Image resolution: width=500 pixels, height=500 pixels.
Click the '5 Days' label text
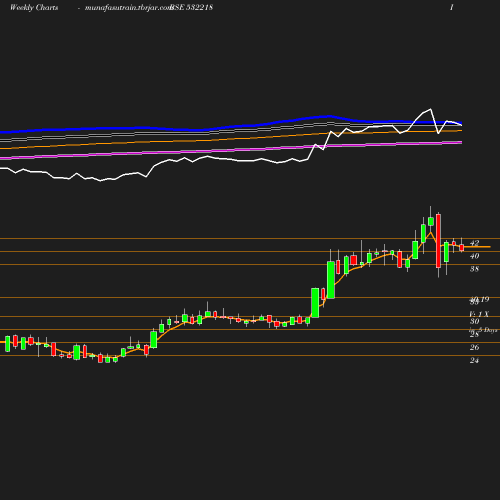click(x=488, y=330)
